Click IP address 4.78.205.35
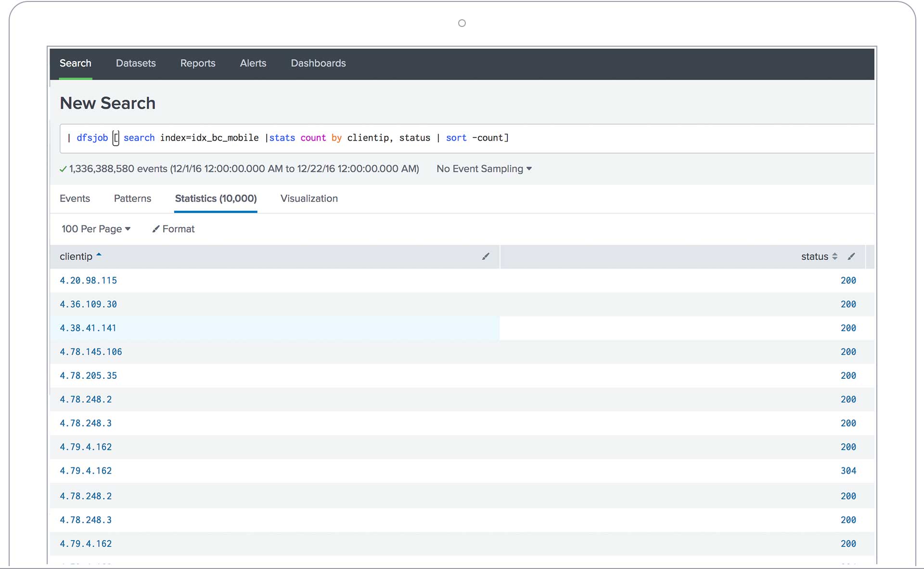 point(88,375)
